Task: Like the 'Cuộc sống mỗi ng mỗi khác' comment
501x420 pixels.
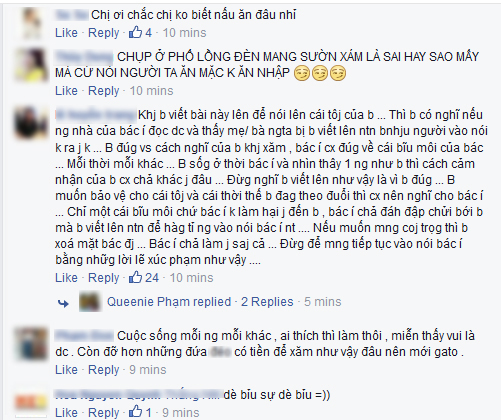Action: 66,370
